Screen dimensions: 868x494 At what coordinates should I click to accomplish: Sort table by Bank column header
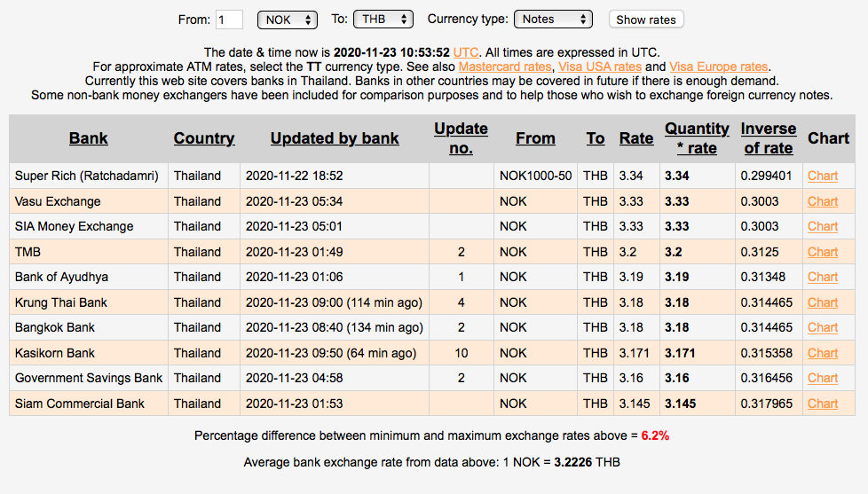(x=89, y=138)
